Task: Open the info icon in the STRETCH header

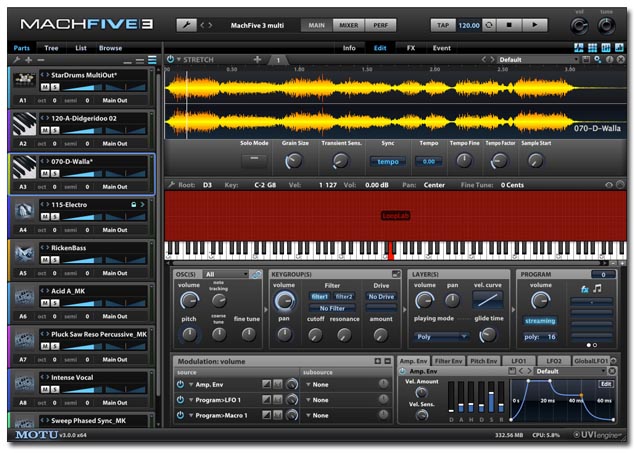Action: pos(609,59)
